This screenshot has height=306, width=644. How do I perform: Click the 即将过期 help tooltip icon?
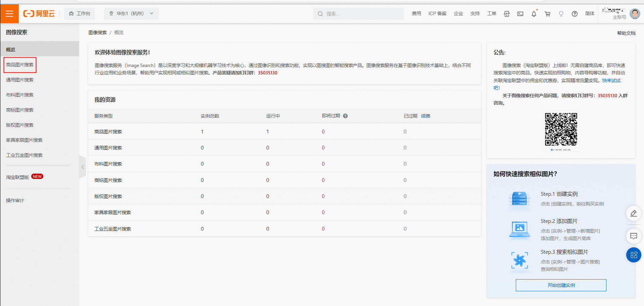point(345,116)
